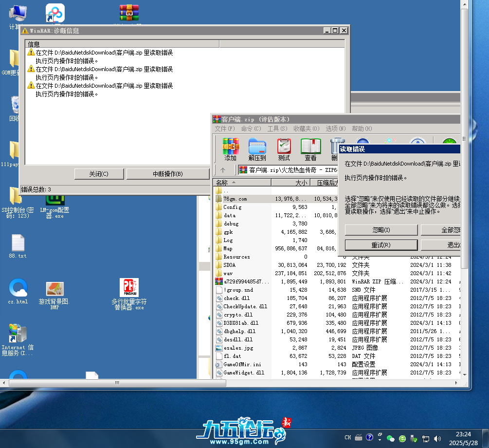
Task: Select the gpk folder icon
Action: tap(218, 232)
